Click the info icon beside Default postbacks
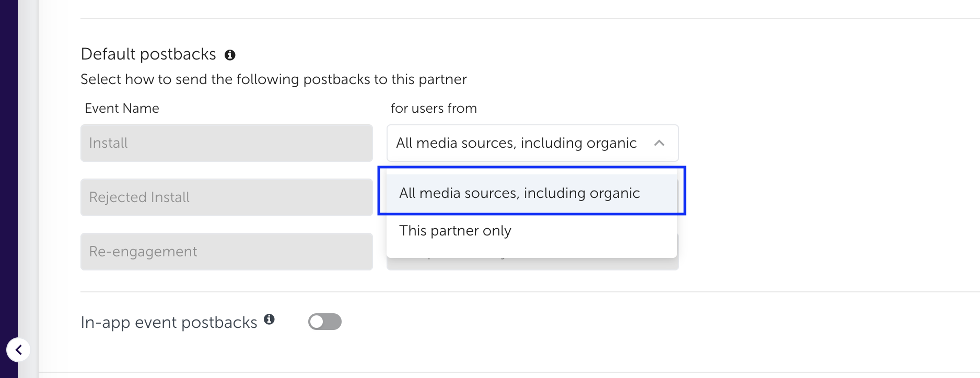The height and width of the screenshot is (378, 980). [230, 55]
